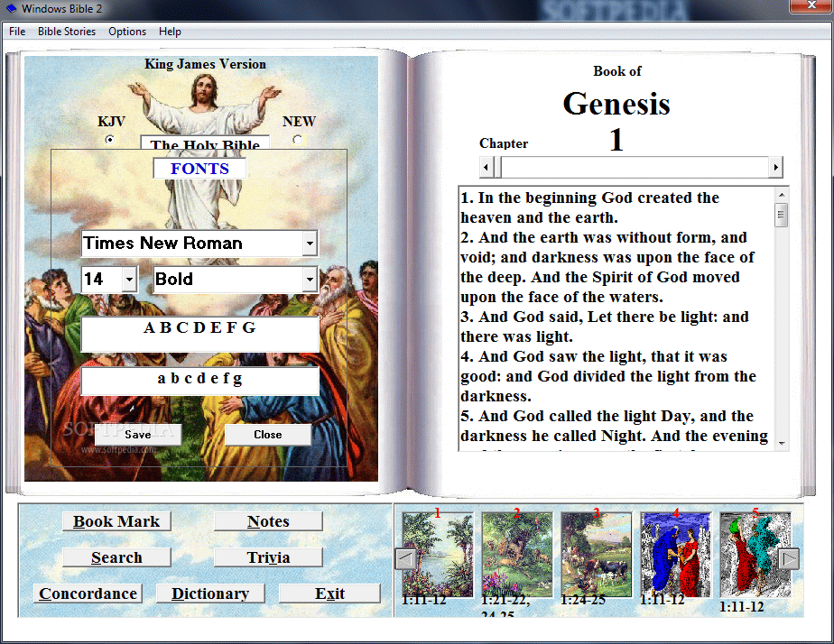Open picture thumbnail number 5
This screenshot has width=834, height=644.
pos(755,554)
